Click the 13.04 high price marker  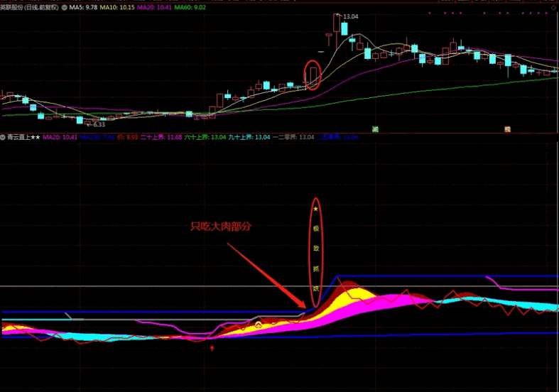[x=350, y=16]
